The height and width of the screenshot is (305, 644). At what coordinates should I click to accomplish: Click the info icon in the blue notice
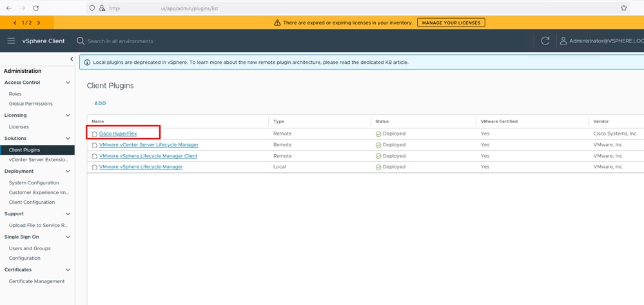click(87, 63)
